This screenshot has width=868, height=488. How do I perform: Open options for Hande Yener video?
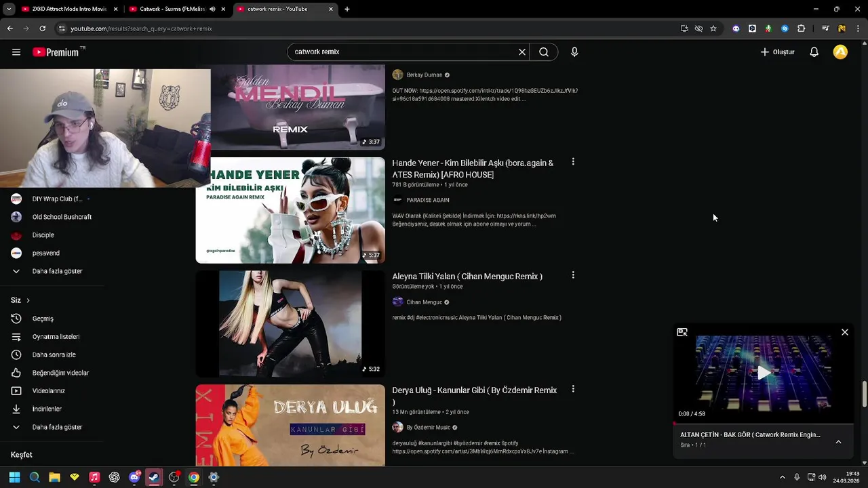pos(573,162)
